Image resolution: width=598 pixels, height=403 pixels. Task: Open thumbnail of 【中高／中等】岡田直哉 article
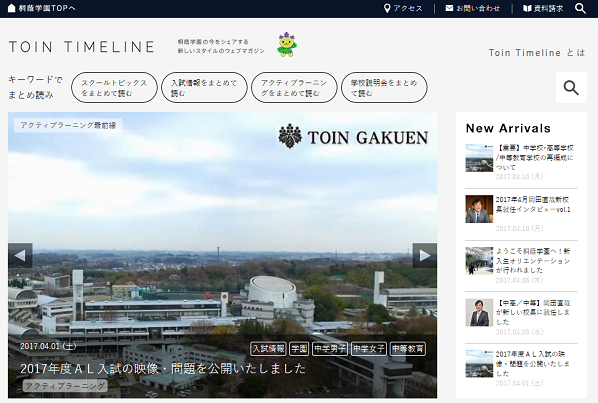(479, 313)
